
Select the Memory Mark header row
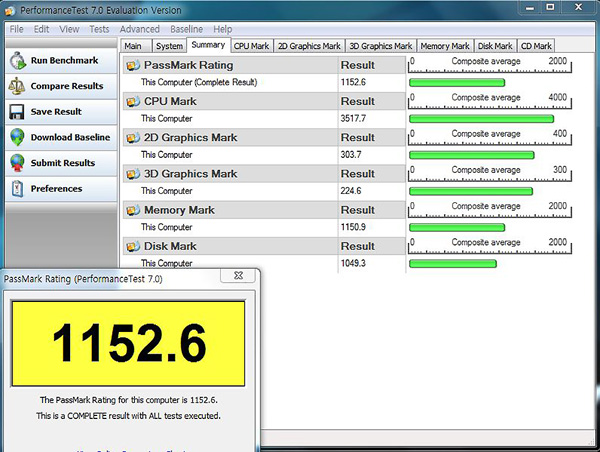[264, 210]
